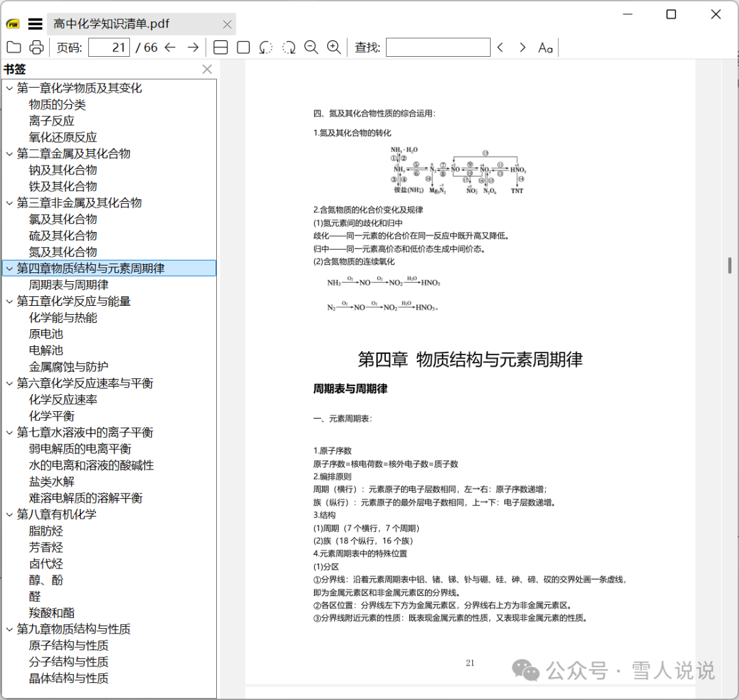
Task: Open a file using the folder icon
Action: [x=15, y=47]
